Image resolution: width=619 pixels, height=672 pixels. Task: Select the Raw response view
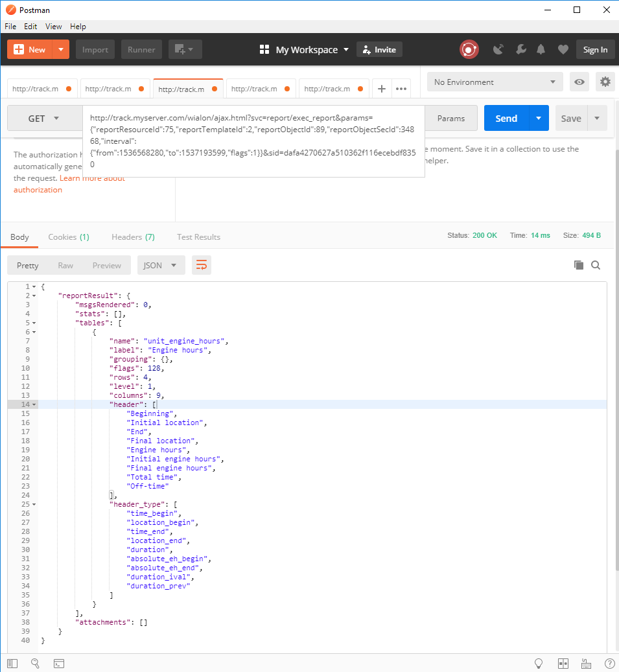(x=65, y=265)
